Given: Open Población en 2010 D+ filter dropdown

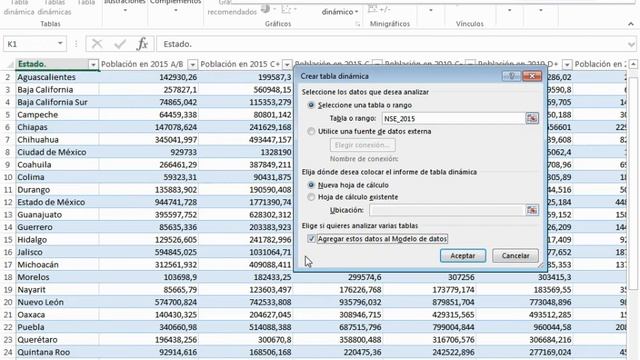Looking at the screenshot, I should 567,64.
